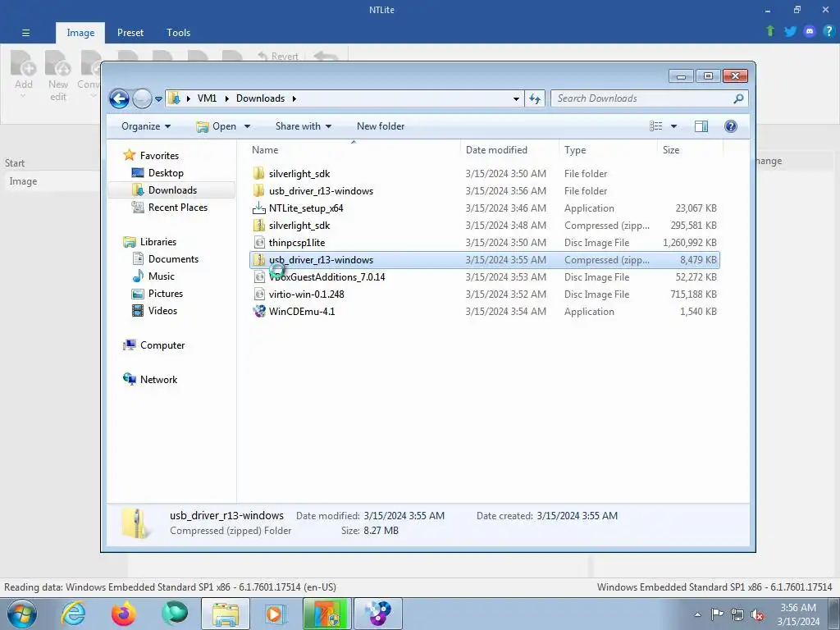Sort by Type column header
Image resolution: width=840 pixels, height=630 pixels.
point(608,150)
